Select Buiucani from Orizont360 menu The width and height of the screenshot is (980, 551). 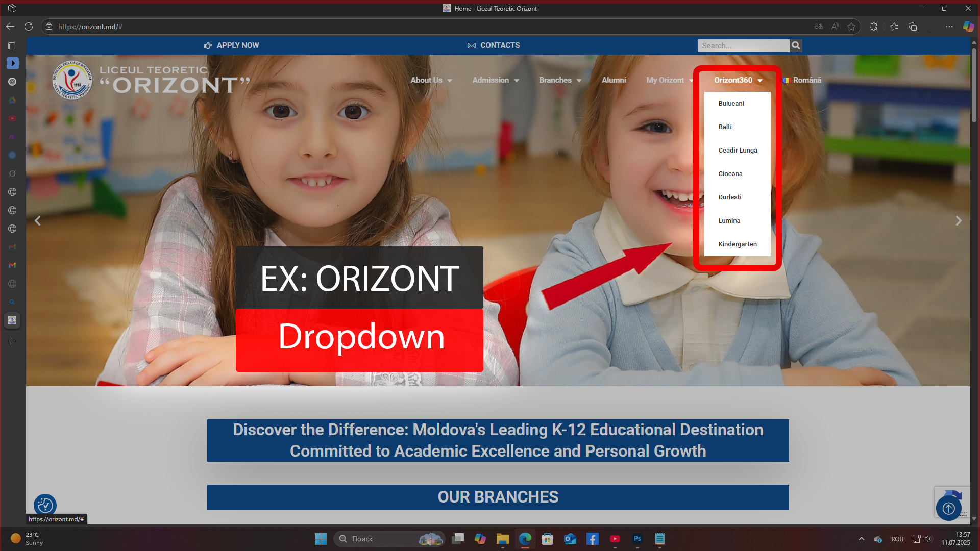point(731,104)
